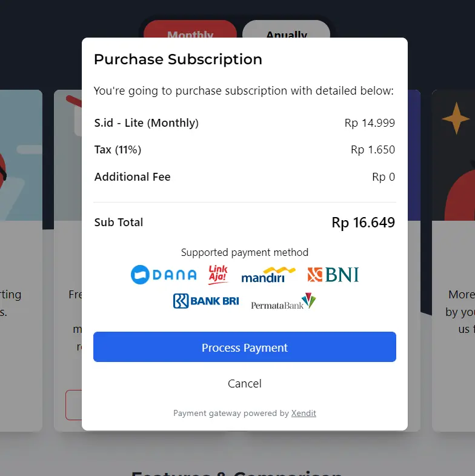Click the Bank BRI logo

click(x=206, y=301)
